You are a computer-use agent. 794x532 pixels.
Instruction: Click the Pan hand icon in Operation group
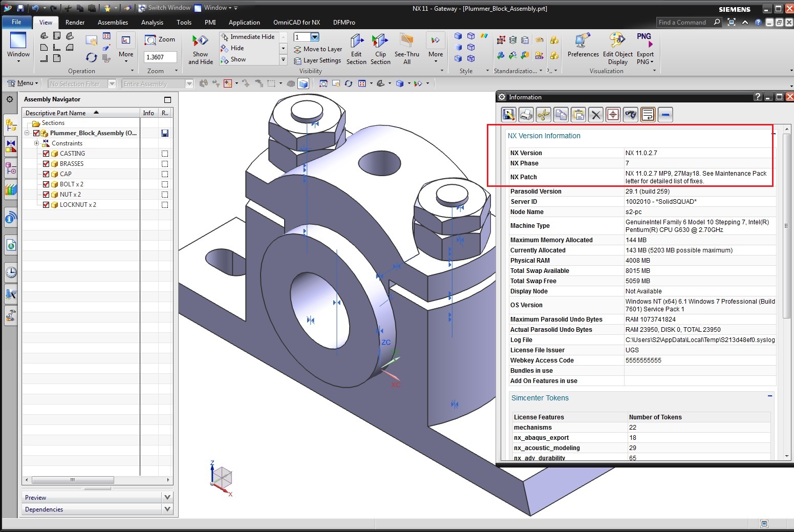[91, 40]
